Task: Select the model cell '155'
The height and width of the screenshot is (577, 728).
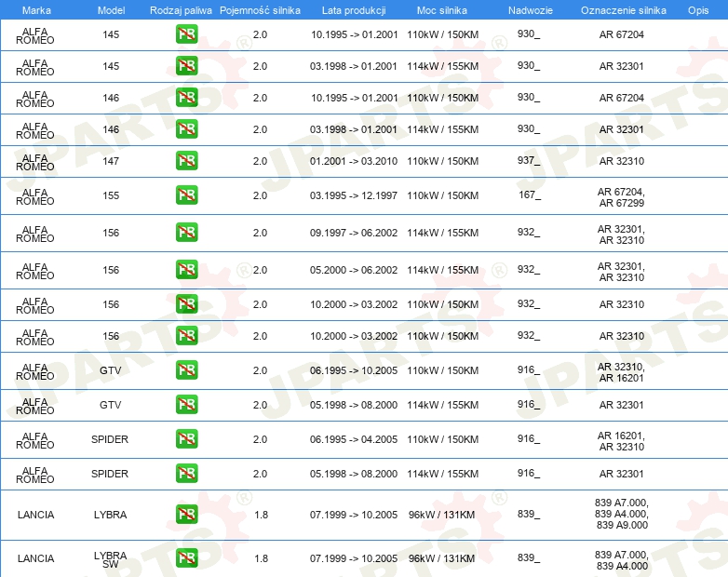Action: (111, 195)
